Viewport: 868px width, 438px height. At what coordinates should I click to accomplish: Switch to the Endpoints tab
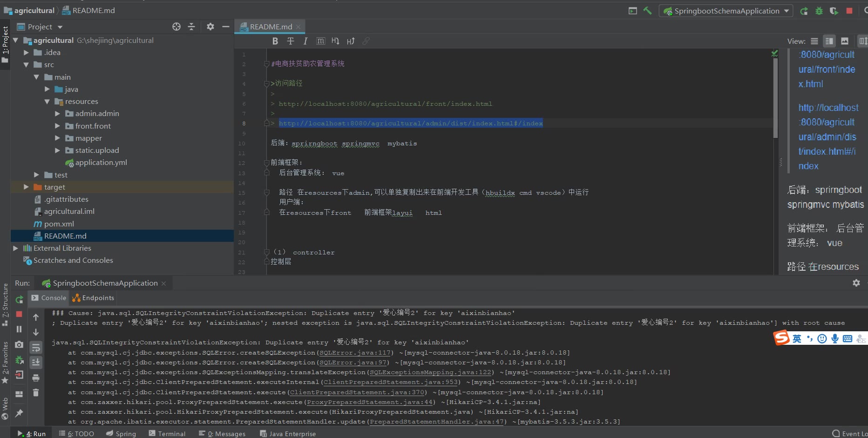pyautogui.click(x=93, y=298)
